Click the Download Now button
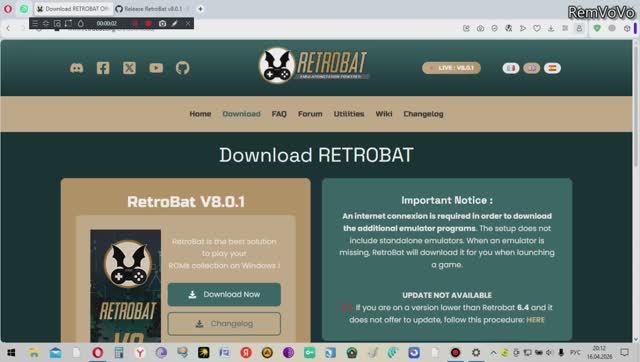Screen dimensions: 640x362 pos(224,294)
